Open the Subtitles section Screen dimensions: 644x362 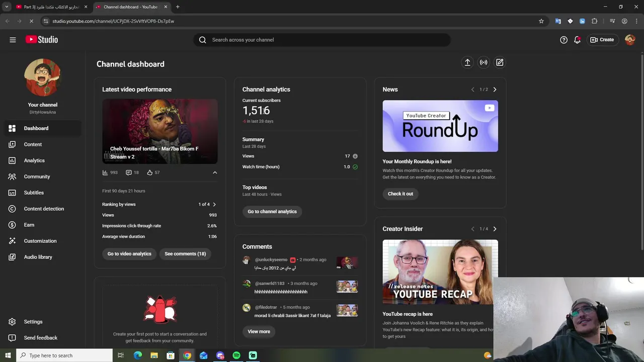pyautogui.click(x=43, y=193)
